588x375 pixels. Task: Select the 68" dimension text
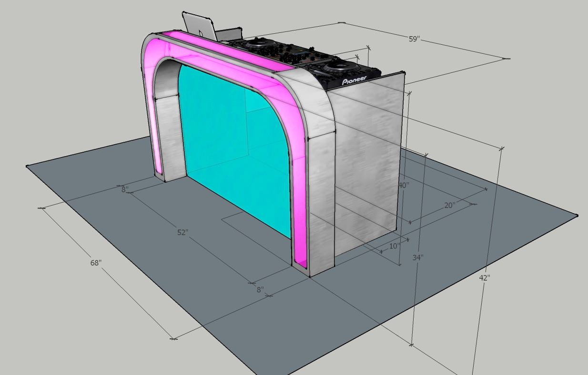pyautogui.click(x=96, y=263)
